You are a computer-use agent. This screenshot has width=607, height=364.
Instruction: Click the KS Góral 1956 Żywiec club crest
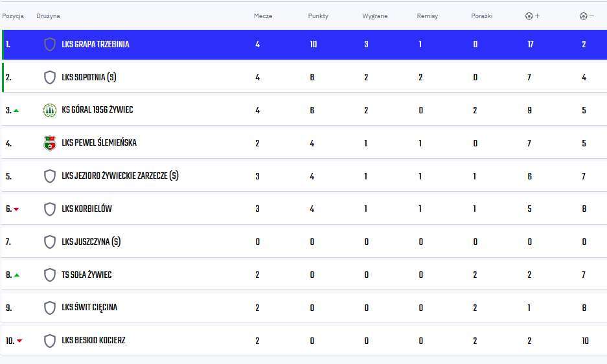point(49,110)
